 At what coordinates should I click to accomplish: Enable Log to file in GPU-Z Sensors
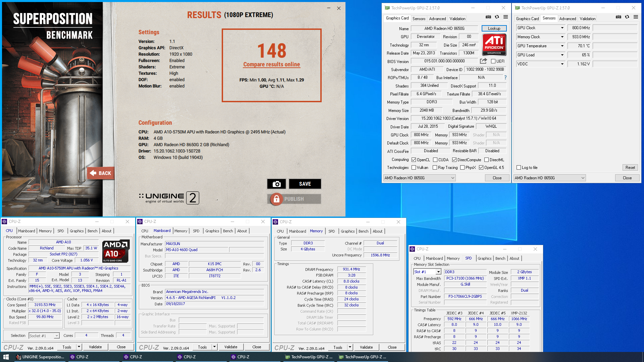click(519, 168)
